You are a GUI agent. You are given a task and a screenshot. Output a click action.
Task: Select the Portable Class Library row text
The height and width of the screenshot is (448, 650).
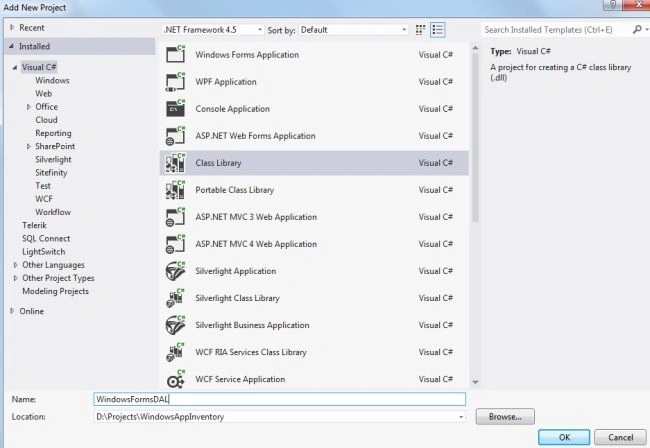click(x=235, y=190)
